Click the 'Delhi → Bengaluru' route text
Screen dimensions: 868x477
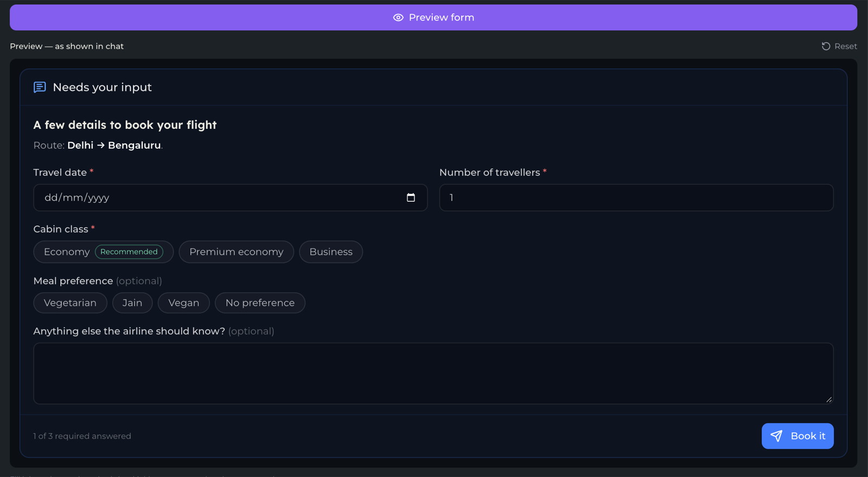[114, 145]
